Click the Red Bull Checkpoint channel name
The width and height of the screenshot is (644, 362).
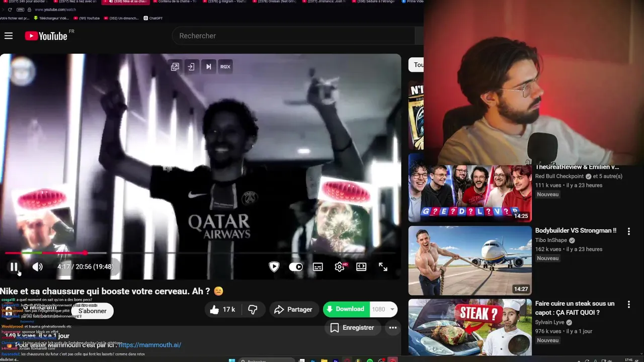click(559, 176)
